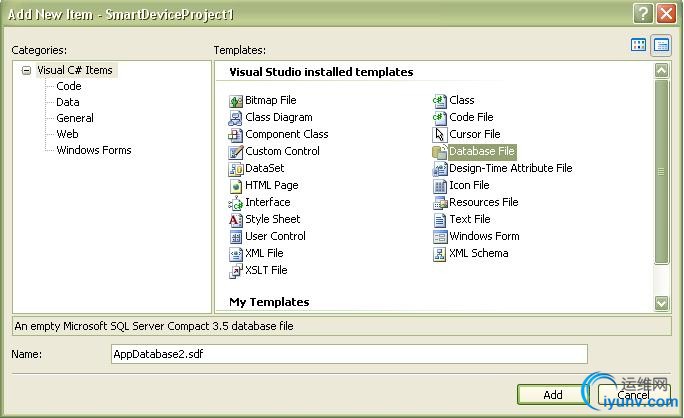Screen dimensions: 684x418
Task: Pick the Cursor File template icon
Action: coord(440,135)
